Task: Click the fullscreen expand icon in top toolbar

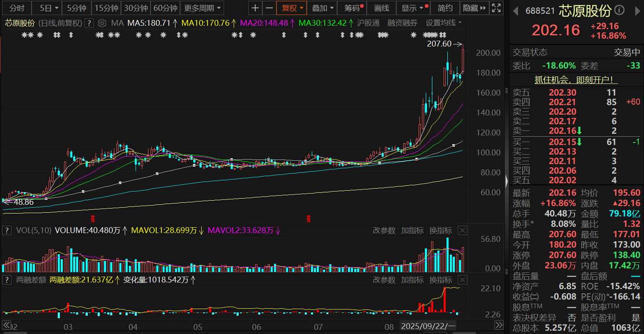Action: click(x=496, y=8)
